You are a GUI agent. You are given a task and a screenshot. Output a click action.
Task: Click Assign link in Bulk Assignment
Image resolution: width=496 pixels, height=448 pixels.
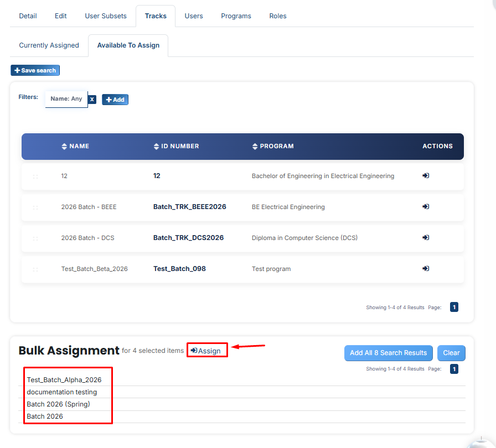click(x=206, y=351)
